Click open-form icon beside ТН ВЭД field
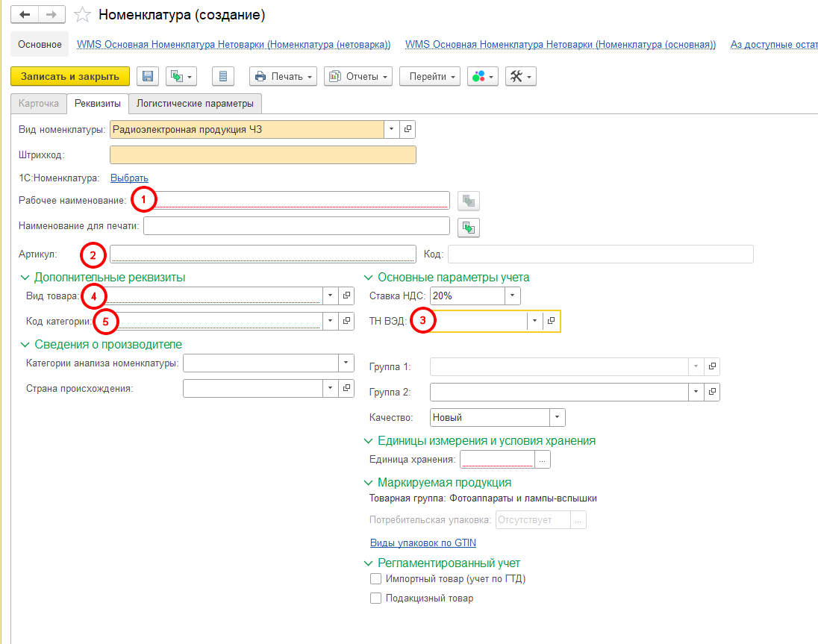 pyautogui.click(x=551, y=321)
